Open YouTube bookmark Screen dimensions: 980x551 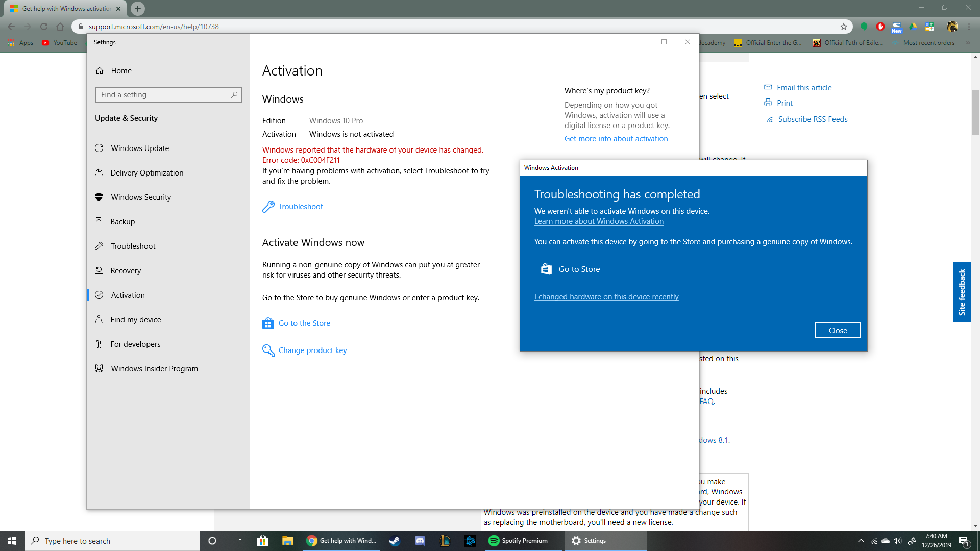[60, 43]
